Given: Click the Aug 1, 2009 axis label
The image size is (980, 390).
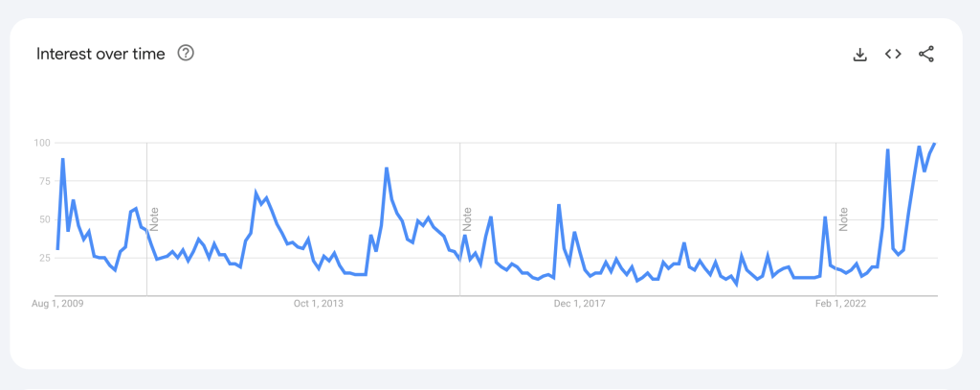Looking at the screenshot, I should click(x=58, y=304).
